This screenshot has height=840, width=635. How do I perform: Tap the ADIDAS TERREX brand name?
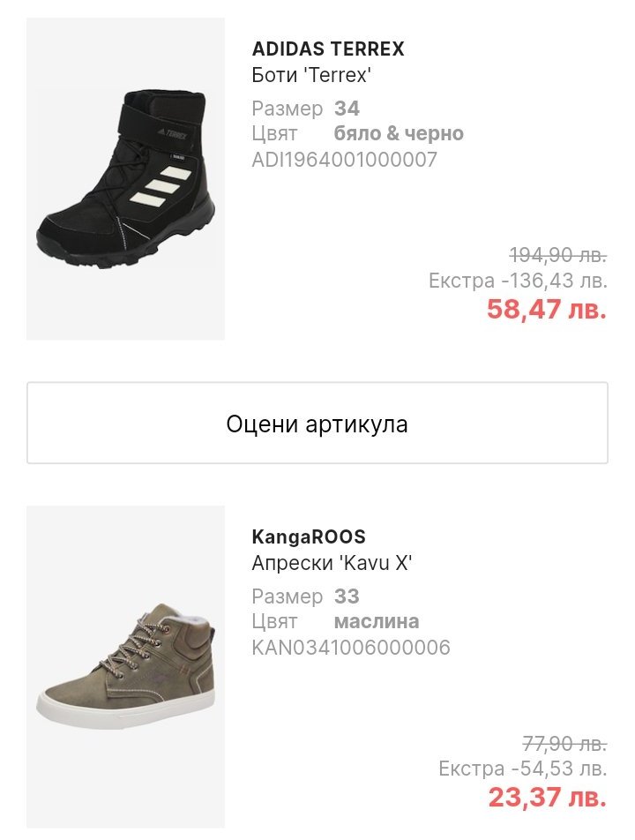coord(328,49)
